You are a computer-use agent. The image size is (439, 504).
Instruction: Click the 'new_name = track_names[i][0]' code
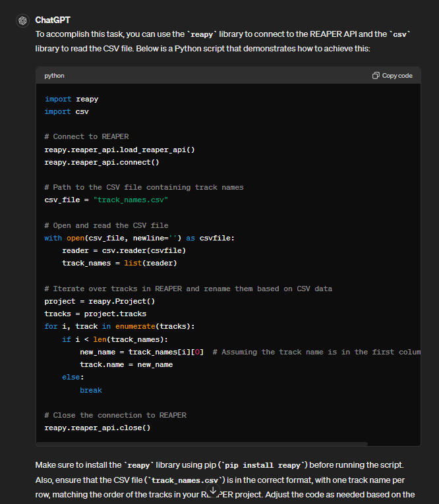point(142,352)
